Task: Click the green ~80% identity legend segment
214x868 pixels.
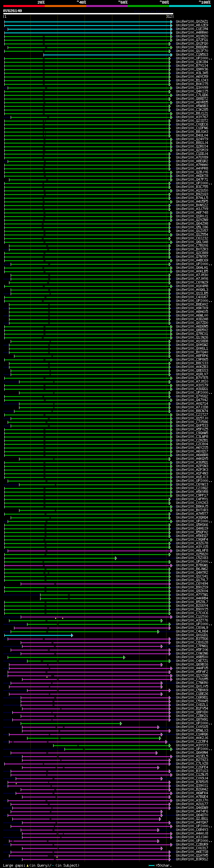Action: [x=148, y=6]
